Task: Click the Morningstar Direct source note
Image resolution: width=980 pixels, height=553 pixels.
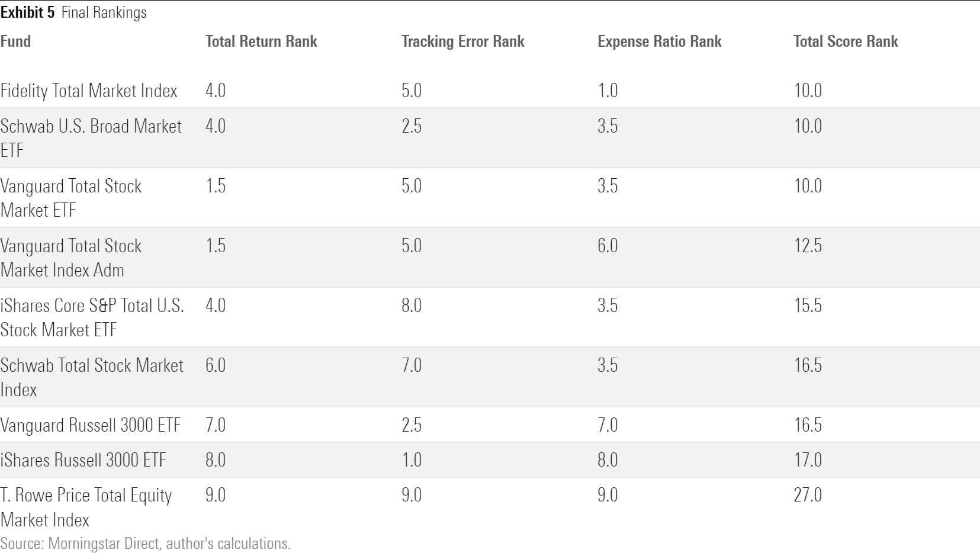Action: pos(145,544)
